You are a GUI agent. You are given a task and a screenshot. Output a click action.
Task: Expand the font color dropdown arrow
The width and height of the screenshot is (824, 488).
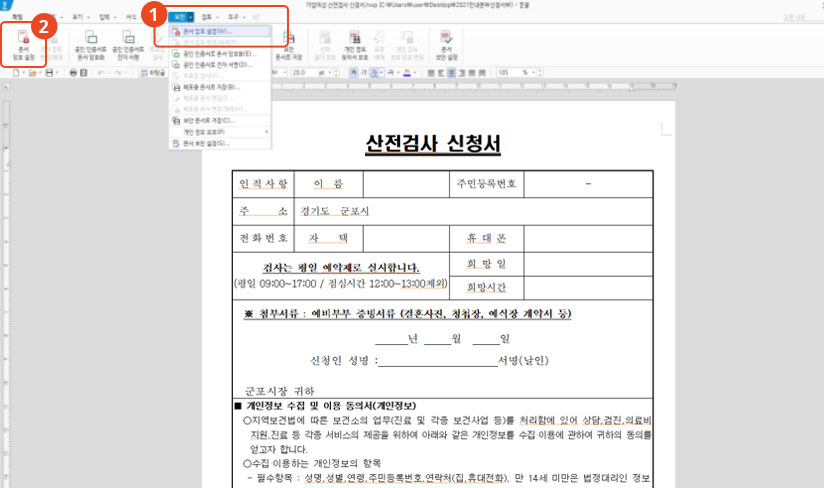click(415, 72)
